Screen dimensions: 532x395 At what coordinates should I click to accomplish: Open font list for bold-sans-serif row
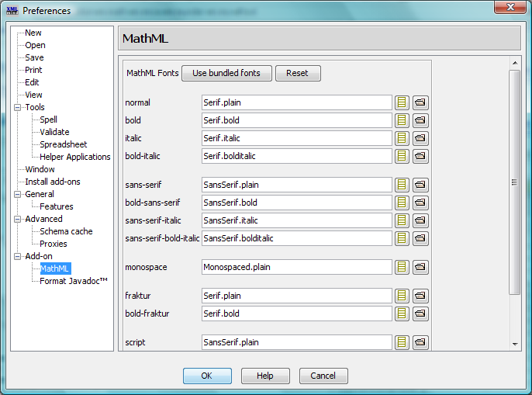(x=402, y=203)
